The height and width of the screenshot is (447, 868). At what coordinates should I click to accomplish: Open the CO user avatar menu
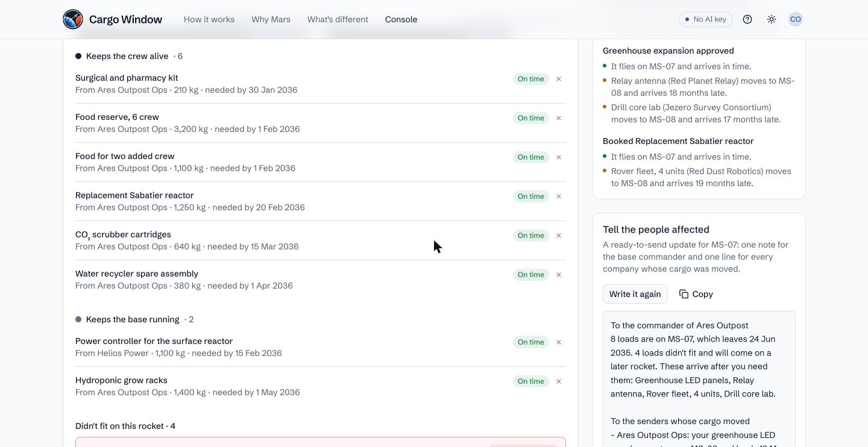796,19
